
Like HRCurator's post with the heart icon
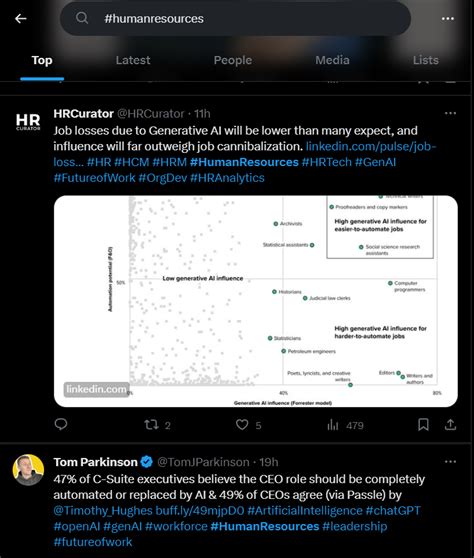point(242,425)
